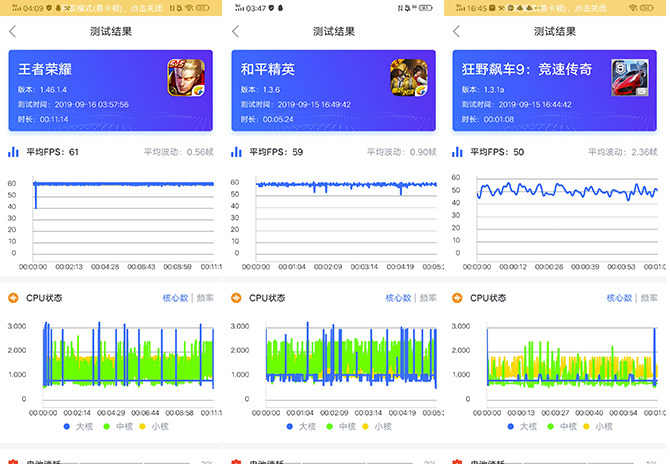Screen dimensions: 670x472
Task: Switch to 频率 view in 狂野飙车9 CPU panel
Action: pyautogui.click(x=649, y=298)
